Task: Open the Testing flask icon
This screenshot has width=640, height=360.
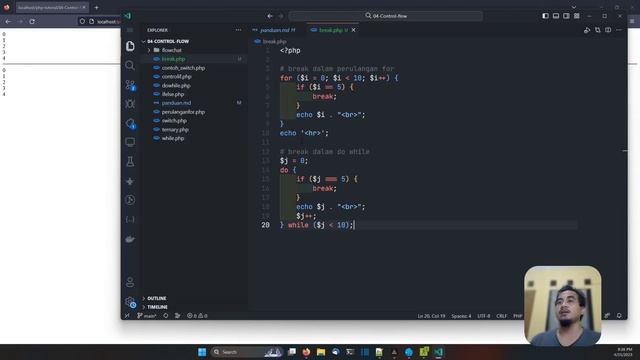Action: pyautogui.click(x=130, y=162)
